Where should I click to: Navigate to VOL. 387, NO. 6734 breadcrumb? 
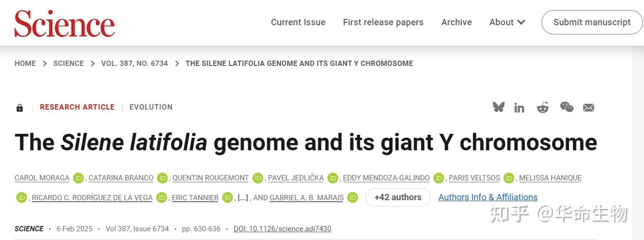click(134, 64)
